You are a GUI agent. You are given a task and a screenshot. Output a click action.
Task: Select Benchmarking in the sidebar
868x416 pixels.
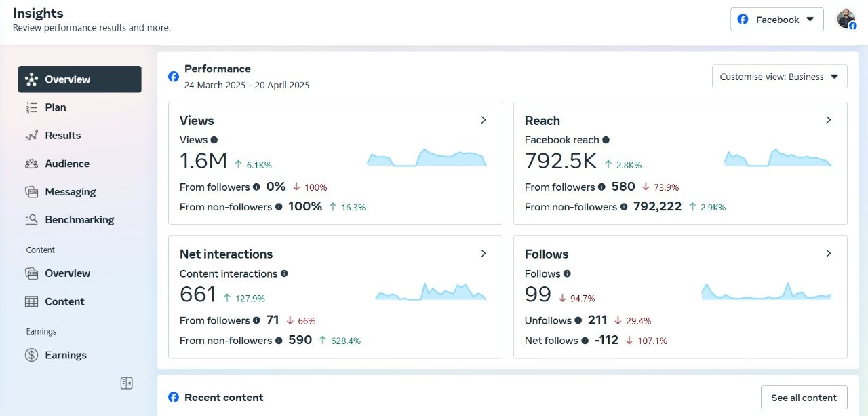[80, 220]
